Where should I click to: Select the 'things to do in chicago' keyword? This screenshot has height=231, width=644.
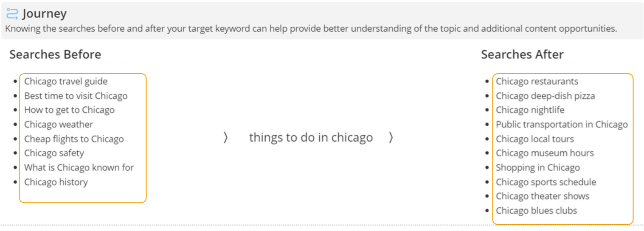pos(311,137)
